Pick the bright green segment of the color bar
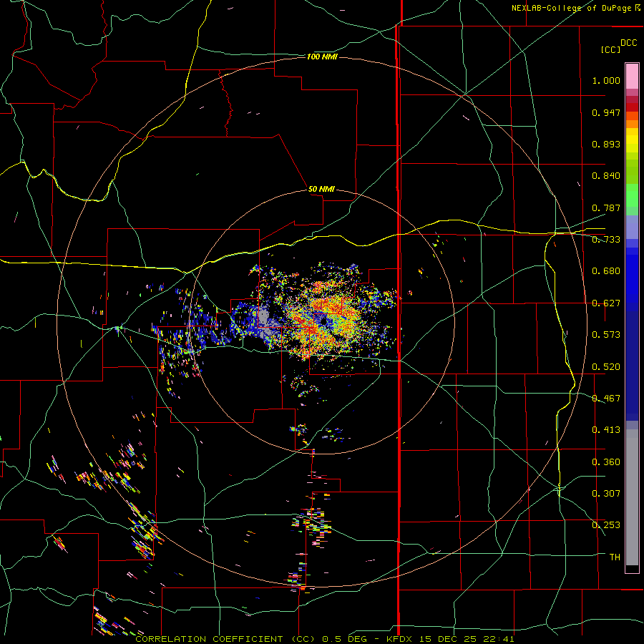 point(632,195)
